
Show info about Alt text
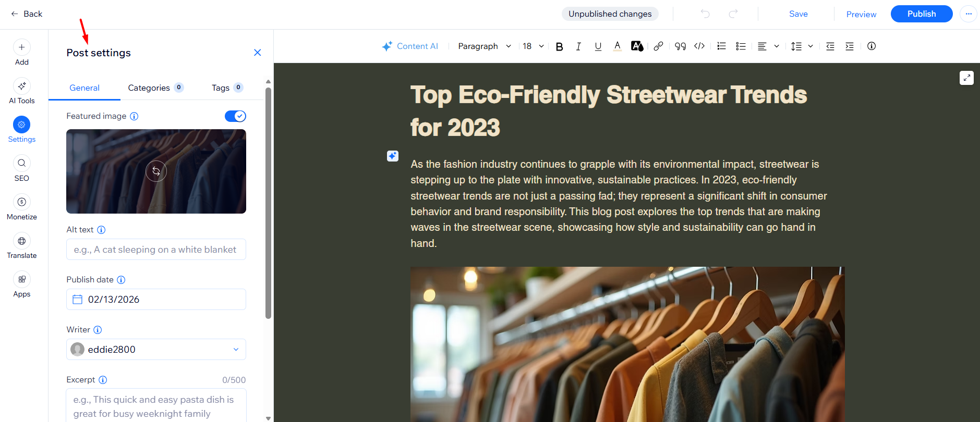click(x=101, y=230)
